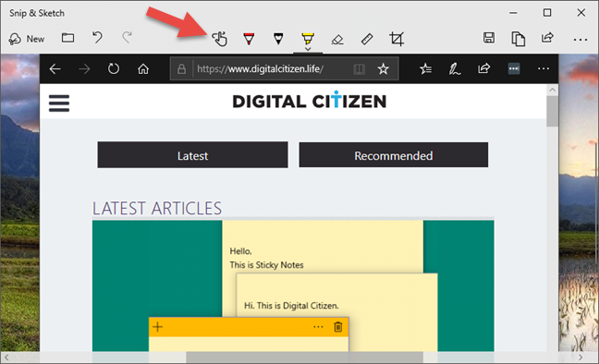Switch to the Latest tab
The image size is (599, 364).
192,154
